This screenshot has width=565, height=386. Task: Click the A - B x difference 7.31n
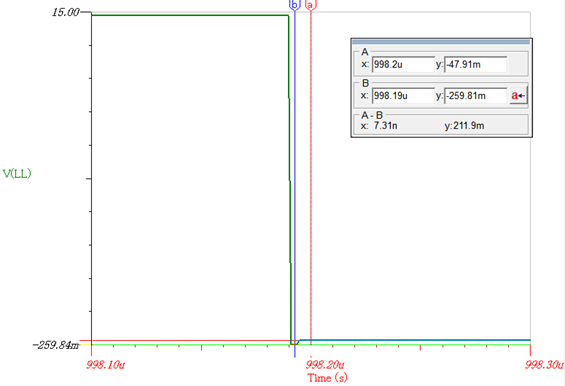pos(386,125)
